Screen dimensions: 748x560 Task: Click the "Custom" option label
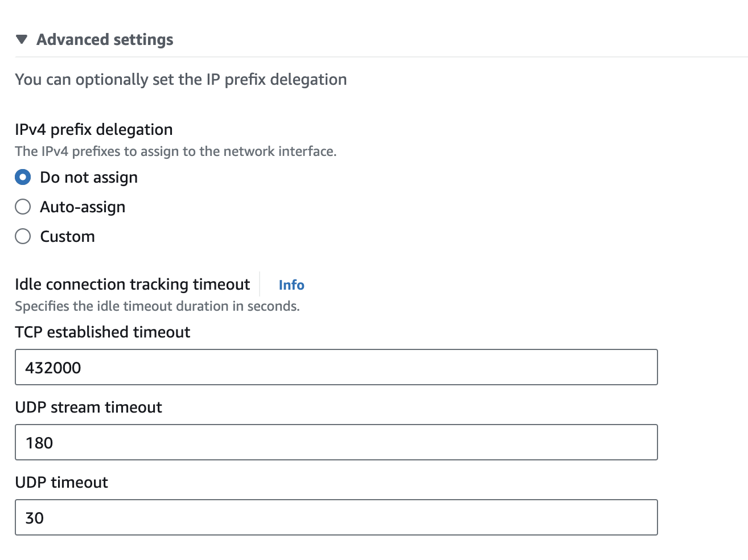(x=67, y=237)
